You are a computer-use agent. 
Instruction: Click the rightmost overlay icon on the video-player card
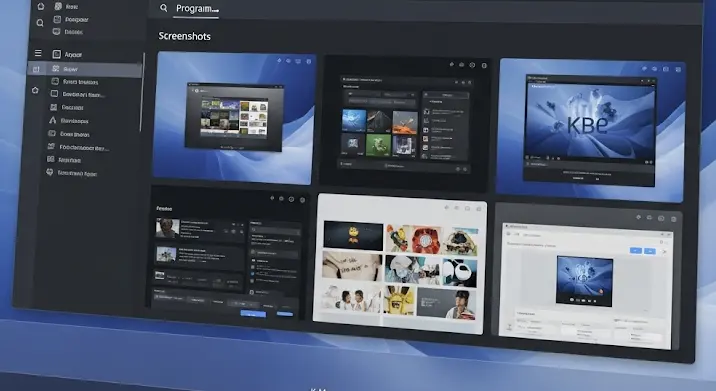point(674,219)
